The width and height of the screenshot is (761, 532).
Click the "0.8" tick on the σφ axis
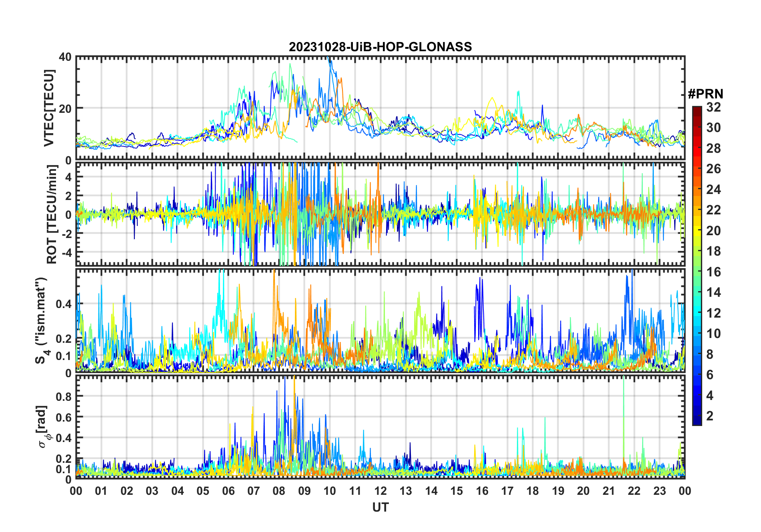[x=64, y=396]
